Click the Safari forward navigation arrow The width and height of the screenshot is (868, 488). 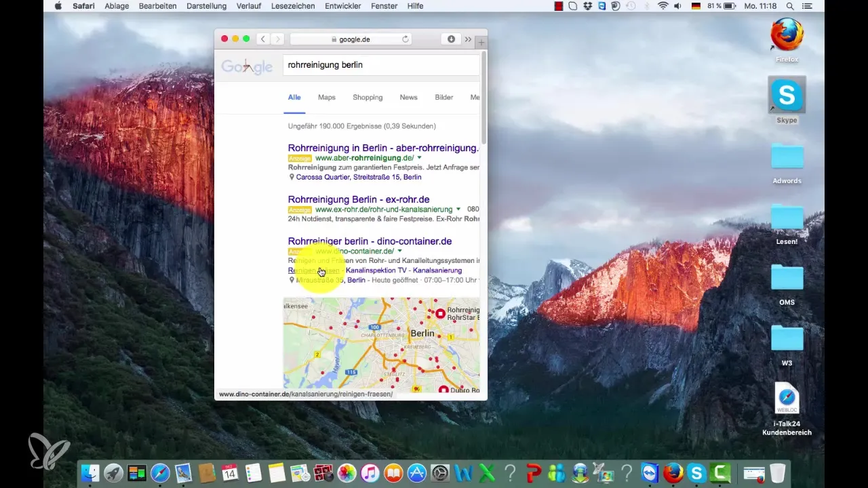(277, 39)
